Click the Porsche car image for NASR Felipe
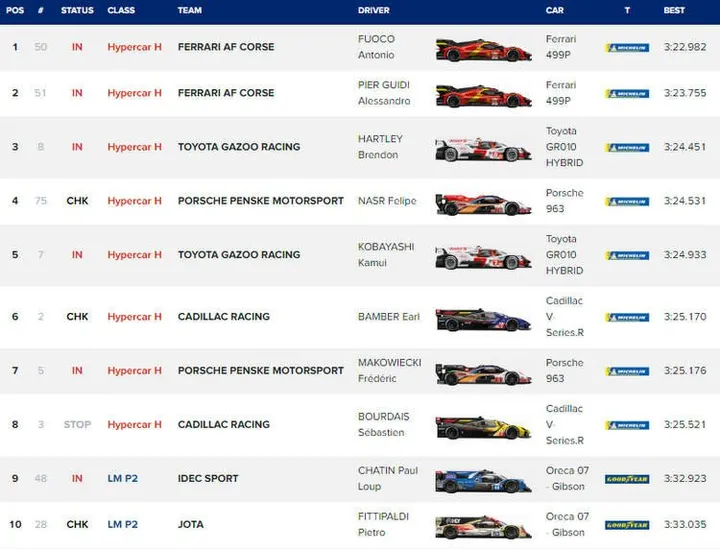This screenshot has width=720, height=549. [484, 203]
